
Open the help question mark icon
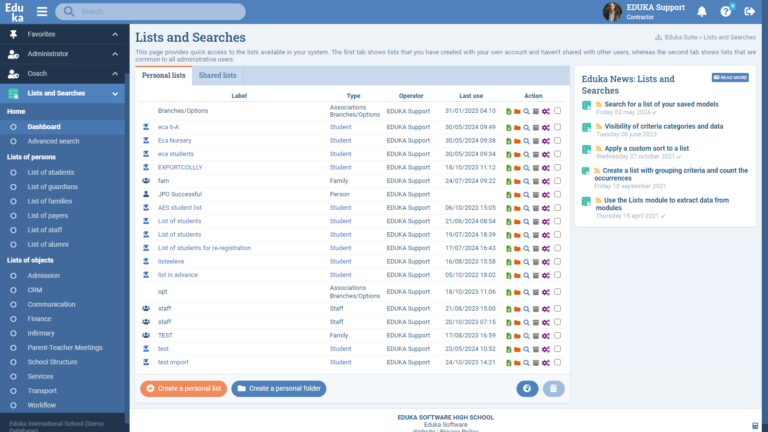click(x=726, y=11)
